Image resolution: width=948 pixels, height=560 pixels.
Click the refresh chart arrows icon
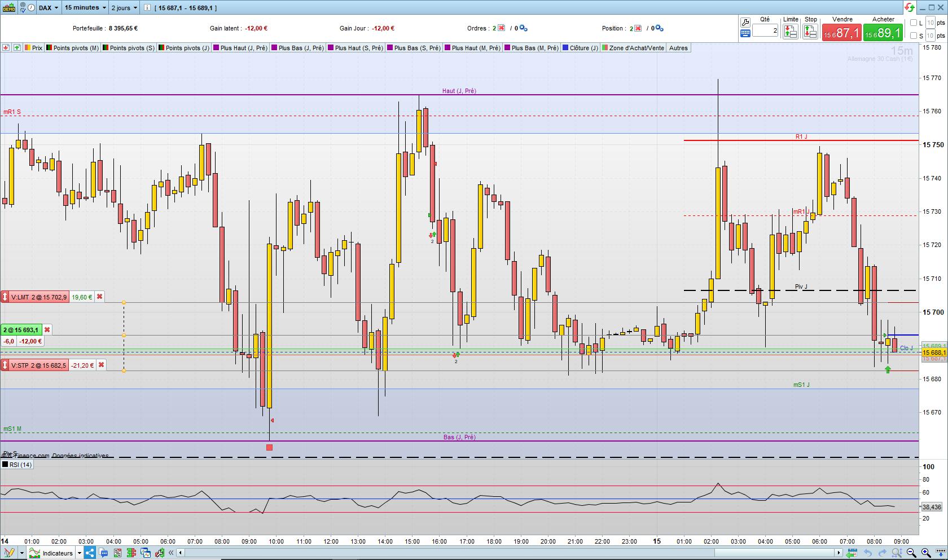910,8
